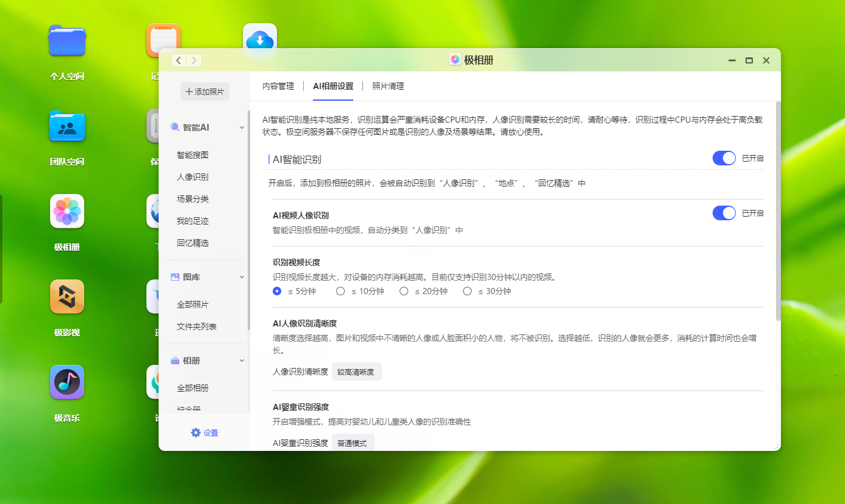Open 场景分类 in the sidebar
845x504 pixels.
click(193, 199)
